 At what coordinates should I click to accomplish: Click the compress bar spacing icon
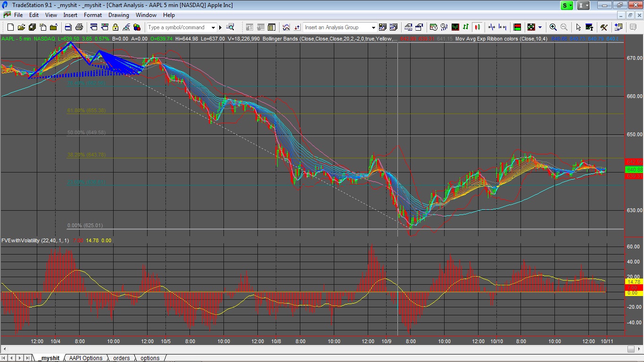point(492,27)
